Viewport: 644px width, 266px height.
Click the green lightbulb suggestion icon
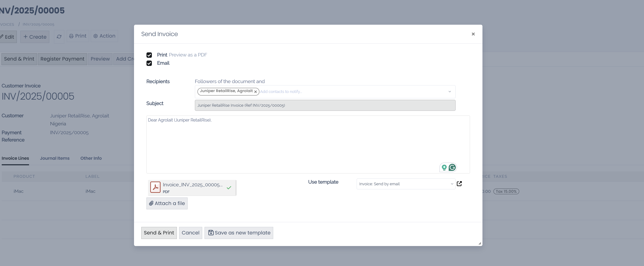[x=444, y=167]
